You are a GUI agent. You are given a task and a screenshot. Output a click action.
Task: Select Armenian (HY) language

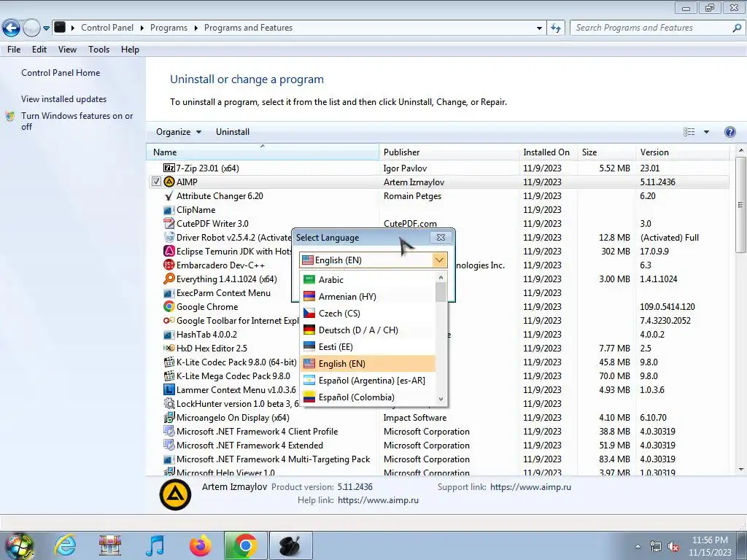click(368, 296)
